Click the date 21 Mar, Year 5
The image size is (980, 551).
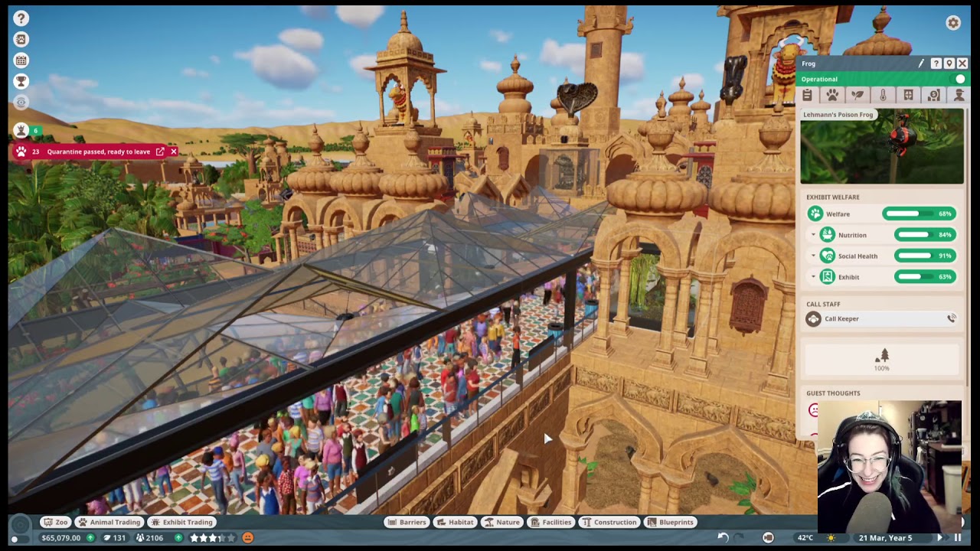pyautogui.click(x=885, y=538)
